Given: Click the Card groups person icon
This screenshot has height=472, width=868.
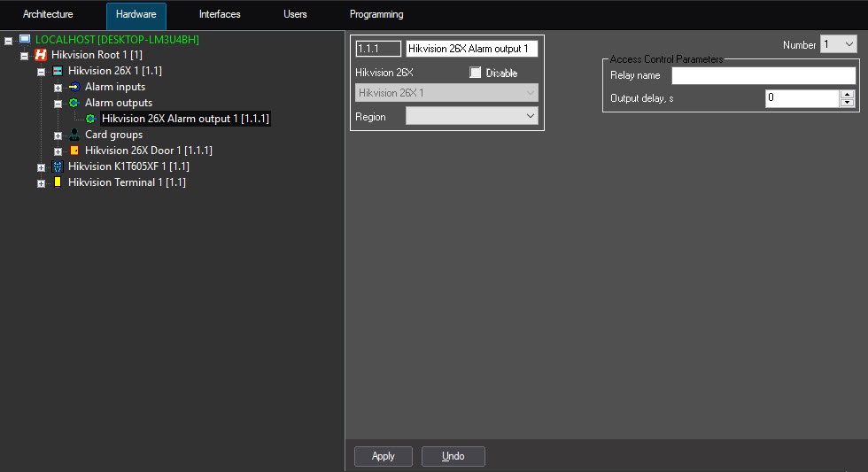Looking at the screenshot, I should pyautogui.click(x=74, y=135).
